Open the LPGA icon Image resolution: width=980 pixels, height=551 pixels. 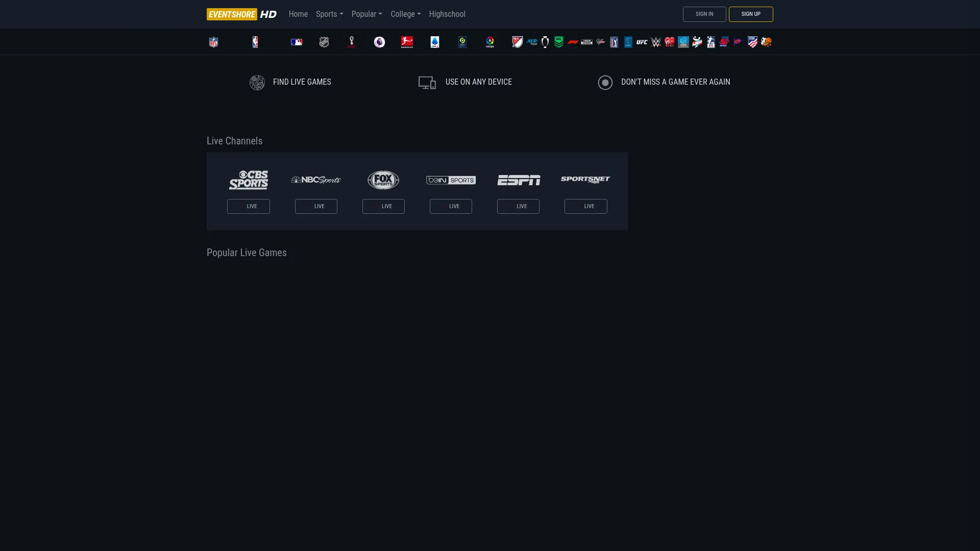pos(628,42)
